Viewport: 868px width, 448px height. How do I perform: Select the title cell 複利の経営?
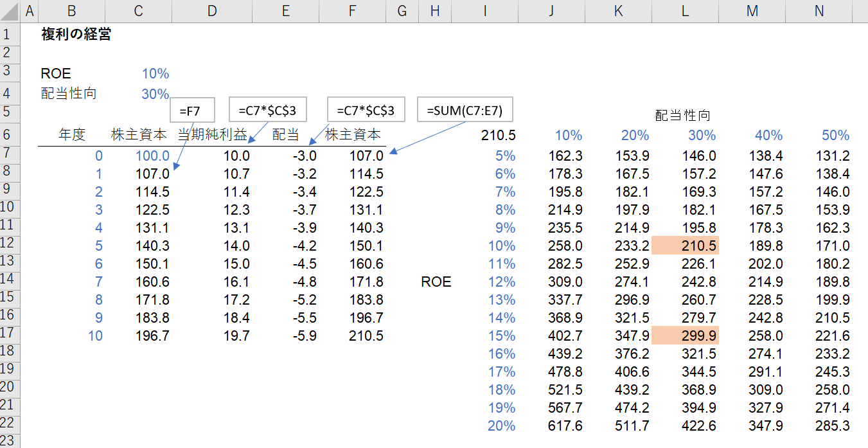[76, 35]
